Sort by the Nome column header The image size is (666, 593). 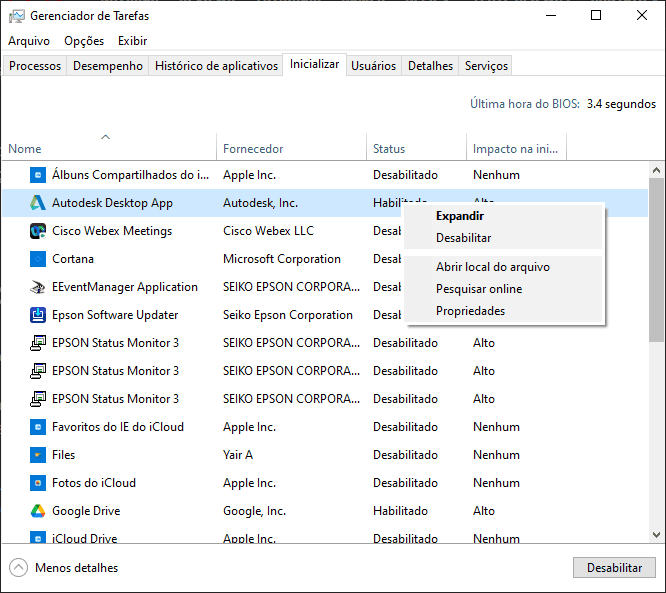pos(109,147)
